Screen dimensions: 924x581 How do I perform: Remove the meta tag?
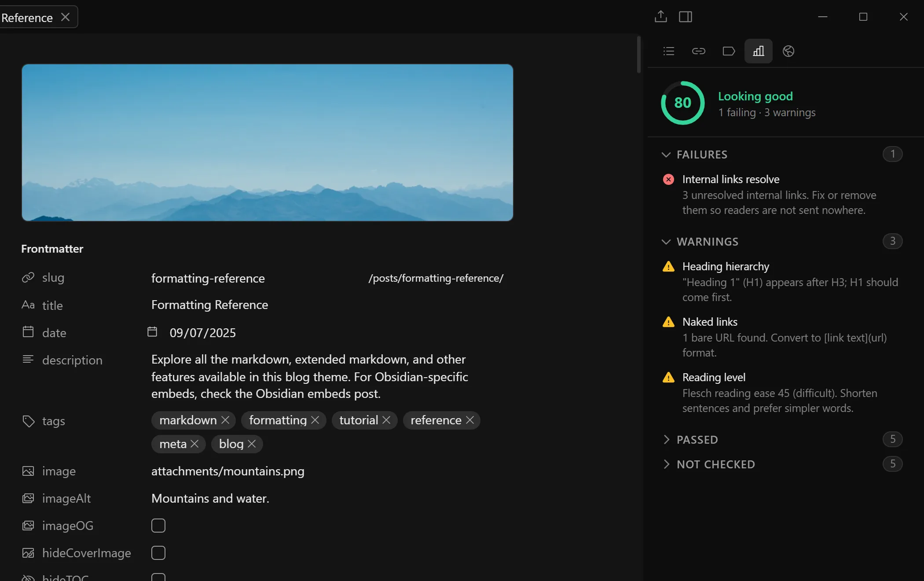(x=194, y=444)
